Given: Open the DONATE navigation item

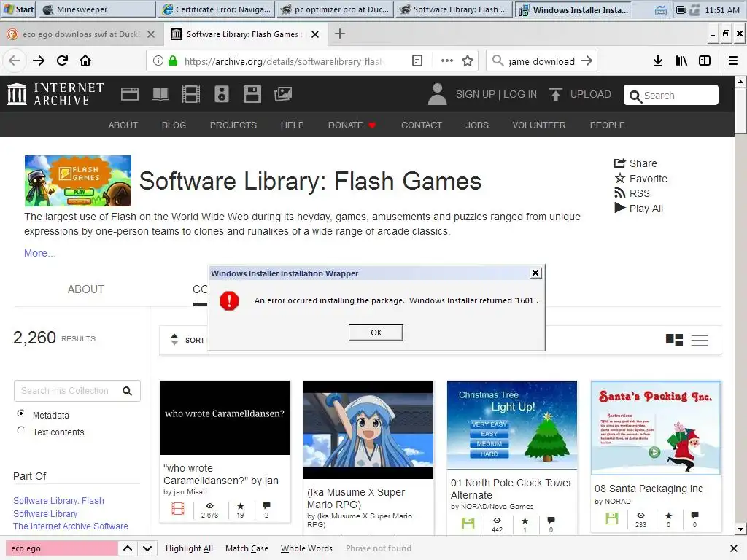Looking at the screenshot, I should 352,125.
